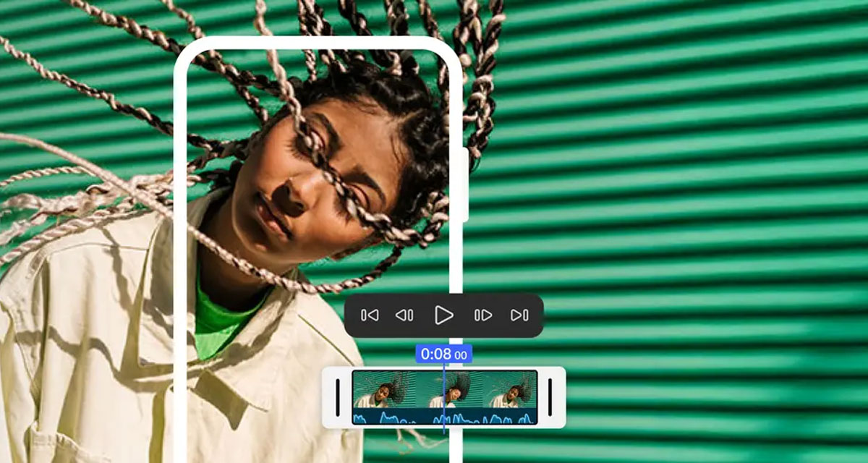Select the first thumbnail in the clip strip

[380, 389]
